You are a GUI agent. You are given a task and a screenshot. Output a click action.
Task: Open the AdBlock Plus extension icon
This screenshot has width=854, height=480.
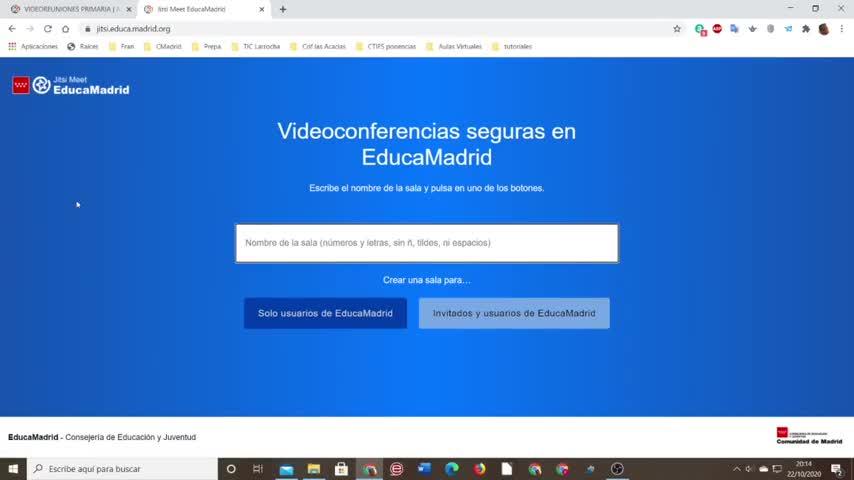[717, 29]
